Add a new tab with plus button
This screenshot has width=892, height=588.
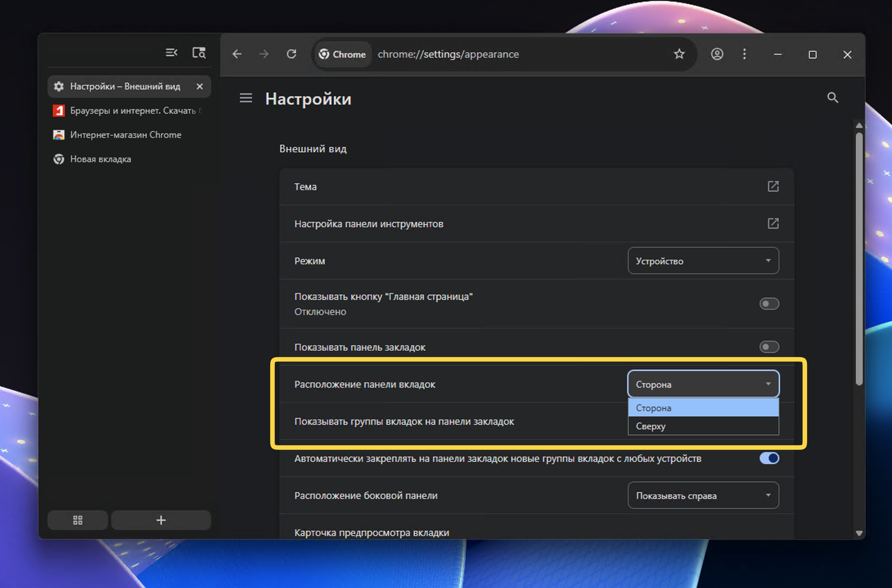[x=161, y=520]
